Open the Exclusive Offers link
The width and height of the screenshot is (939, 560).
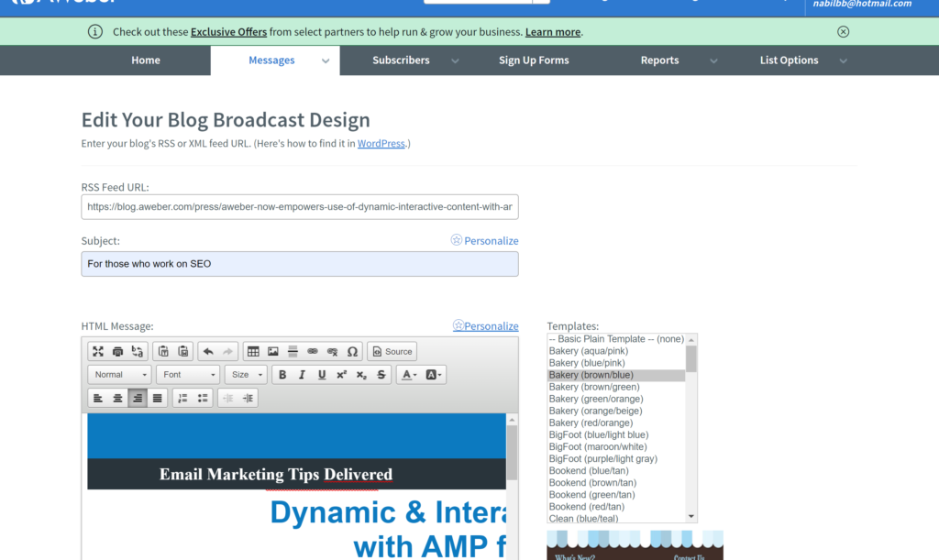[228, 32]
